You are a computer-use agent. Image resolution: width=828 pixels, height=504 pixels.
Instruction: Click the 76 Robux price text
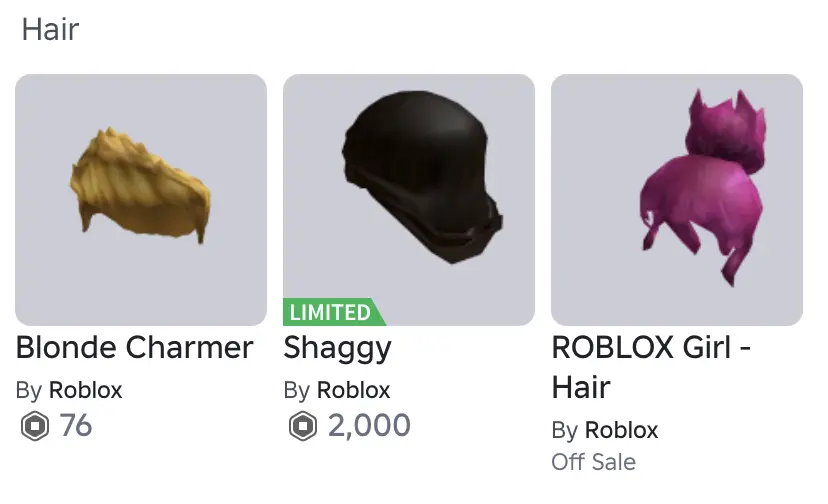[76, 426]
